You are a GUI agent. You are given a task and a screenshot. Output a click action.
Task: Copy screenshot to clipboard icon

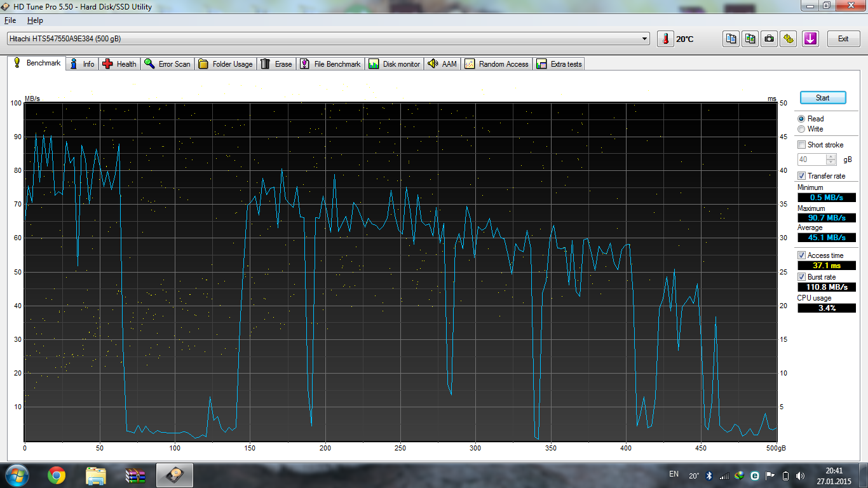click(750, 39)
